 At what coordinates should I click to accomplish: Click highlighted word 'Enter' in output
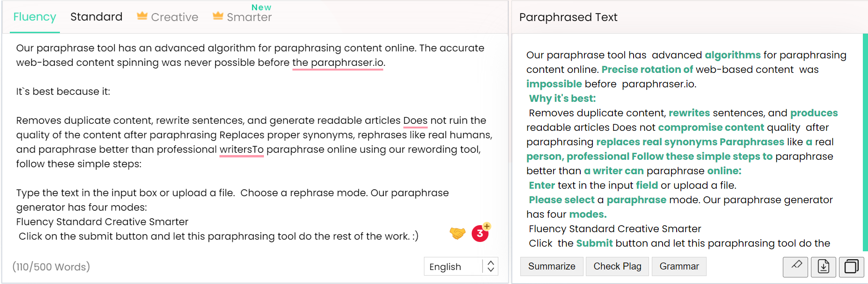(542, 185)
